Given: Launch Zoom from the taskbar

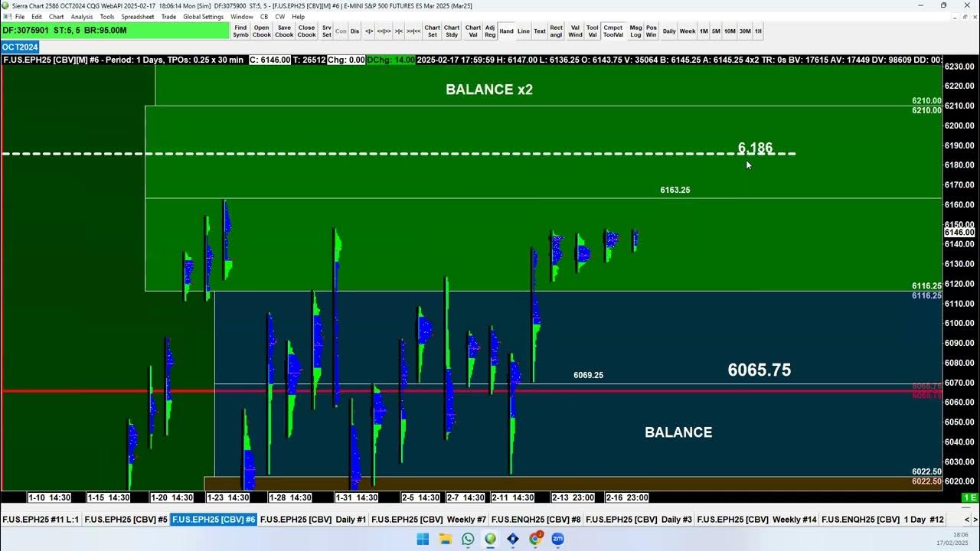Looking at the screenshot, I should pos(557,540).
